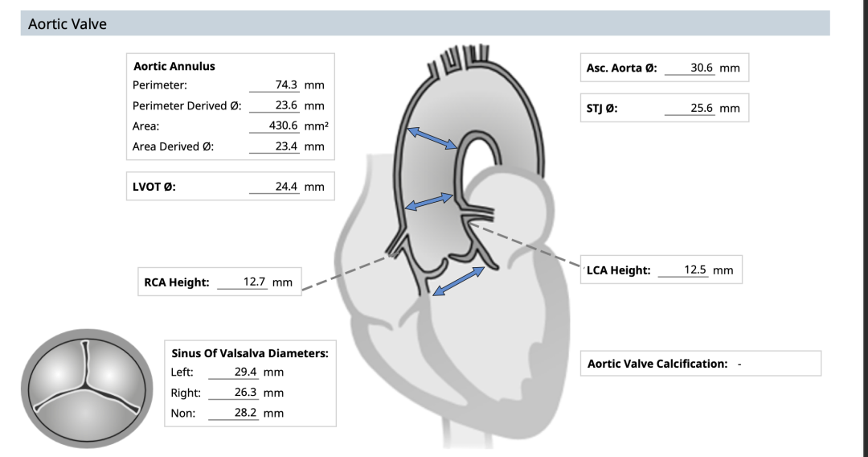The width and height of the screenshot is (868, 457).
Task: Click the STJ diameter value 25.6
Action: point(702,108)
